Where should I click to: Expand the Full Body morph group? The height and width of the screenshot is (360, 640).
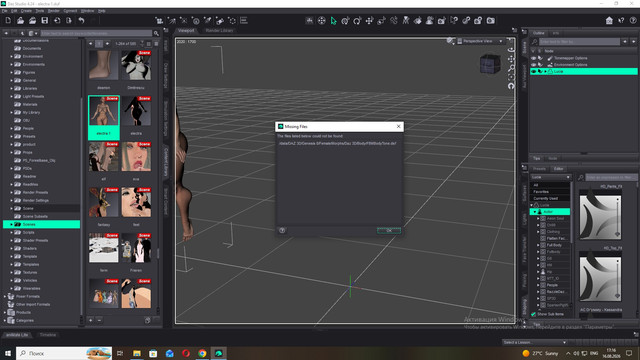tap(538, 245)
